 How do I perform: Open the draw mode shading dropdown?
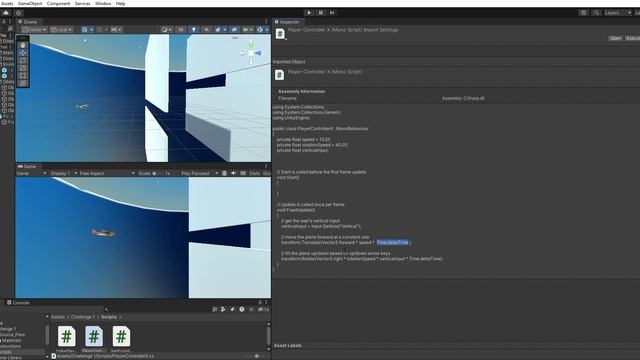pos(167,29)
